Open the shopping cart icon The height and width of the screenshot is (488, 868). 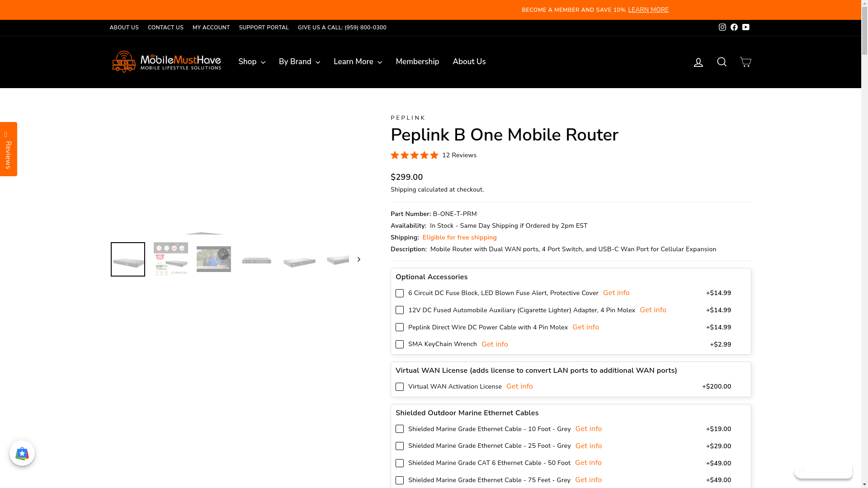click(745, 62)
